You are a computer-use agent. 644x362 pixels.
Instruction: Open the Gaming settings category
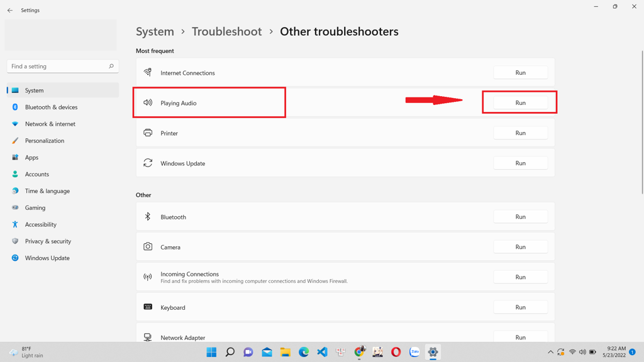(x=63, y=207)
